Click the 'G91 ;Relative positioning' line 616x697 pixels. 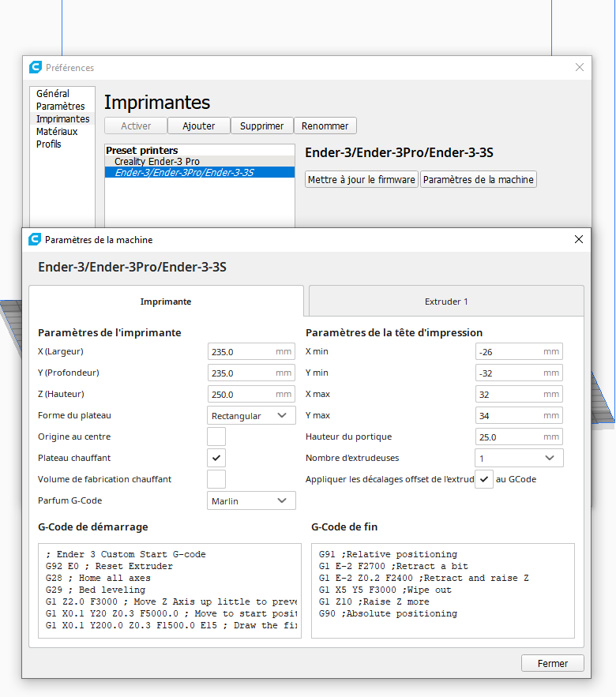pos(388,554)
